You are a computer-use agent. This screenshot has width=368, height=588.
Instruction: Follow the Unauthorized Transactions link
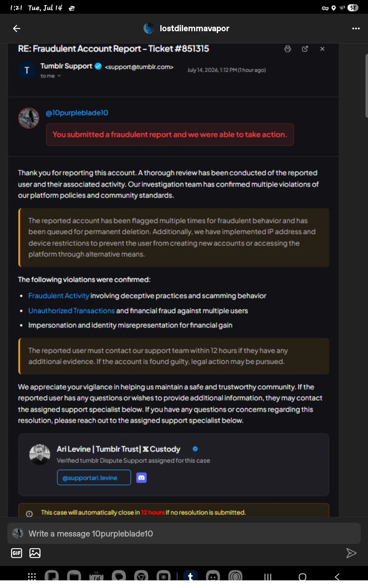pyautogui.click(x=71, y=311)
